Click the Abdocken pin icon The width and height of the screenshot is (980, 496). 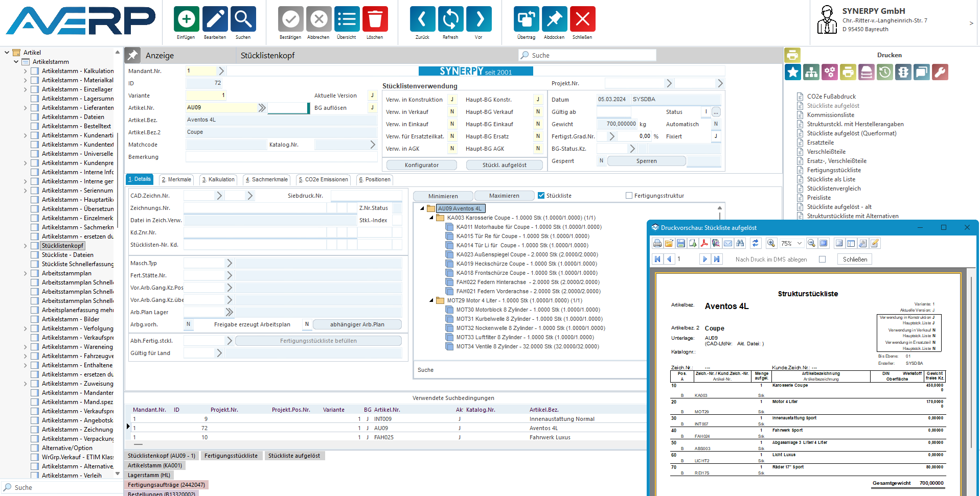tap(554, 19)
